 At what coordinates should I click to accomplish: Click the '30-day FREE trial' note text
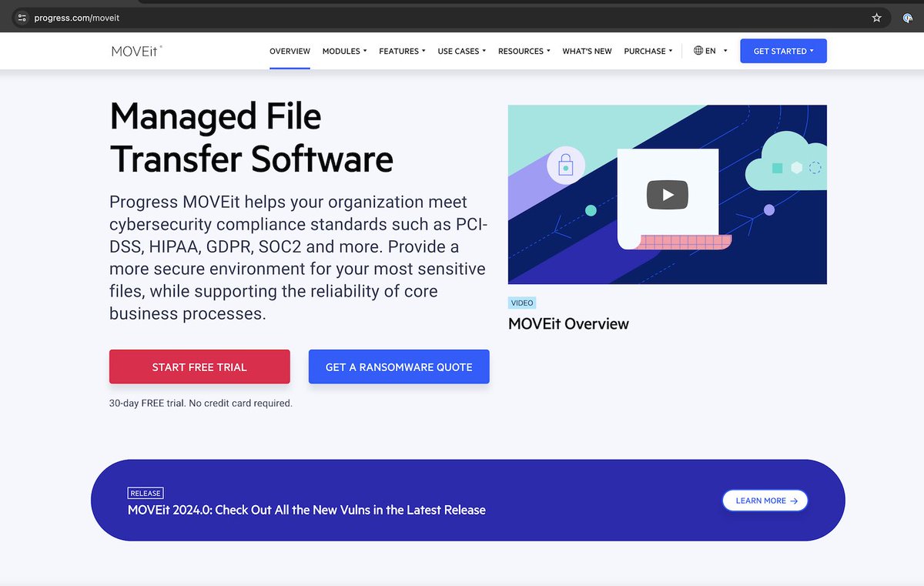click(x=201, y=403)
